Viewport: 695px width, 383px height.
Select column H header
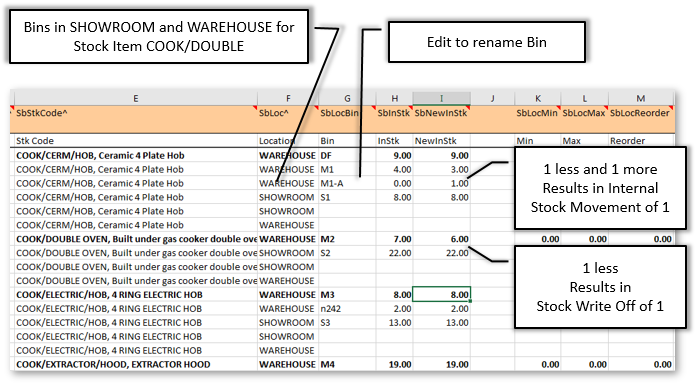pyautogui.click(x=394, y=98)
